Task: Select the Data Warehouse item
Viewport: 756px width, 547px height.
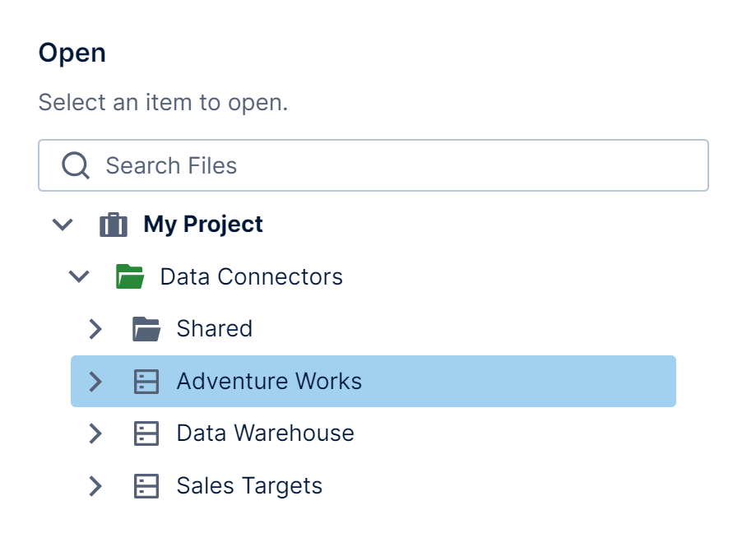Action: point(265,433)
